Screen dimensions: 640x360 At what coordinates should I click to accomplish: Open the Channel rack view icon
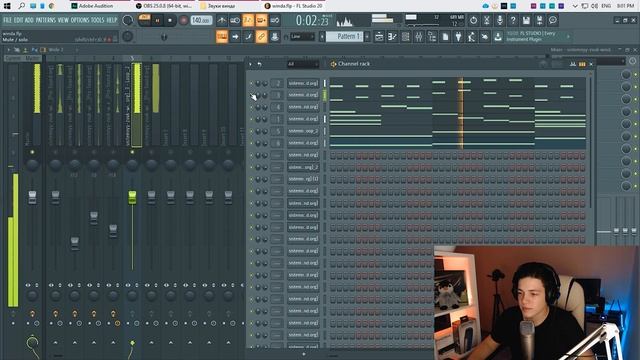[406, 37]
